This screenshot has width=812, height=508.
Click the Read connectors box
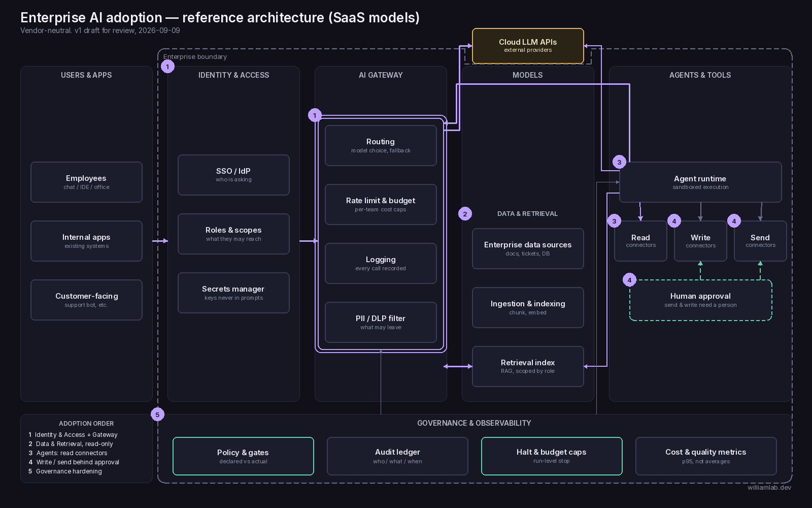coord(640,241)
